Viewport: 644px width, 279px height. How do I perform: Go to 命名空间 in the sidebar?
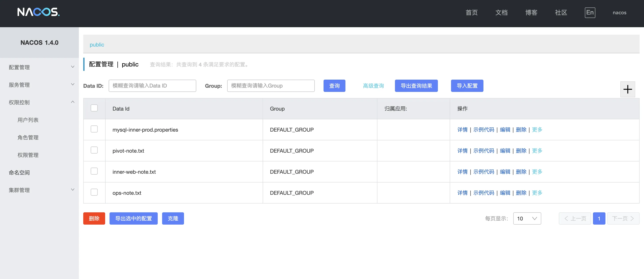point(19,172)
